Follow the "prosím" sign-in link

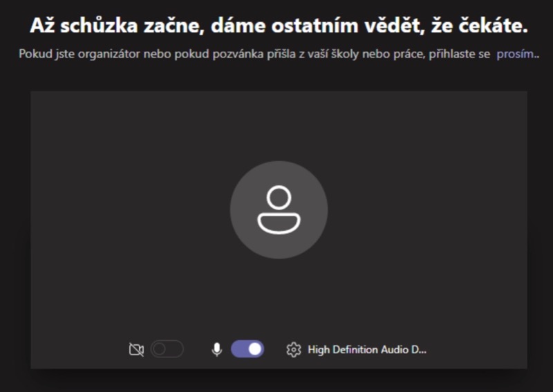(x=515, y=54)
